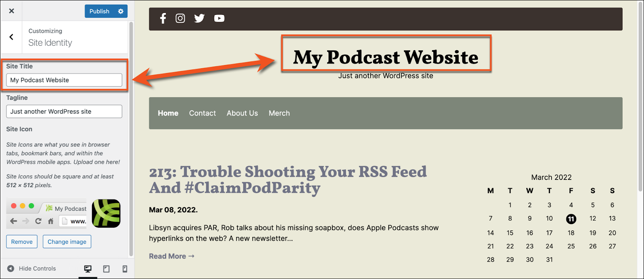The width and height of the screenshot is (644, 279).
Task: Focus the Tagline input field
Action: click(64, 112)
